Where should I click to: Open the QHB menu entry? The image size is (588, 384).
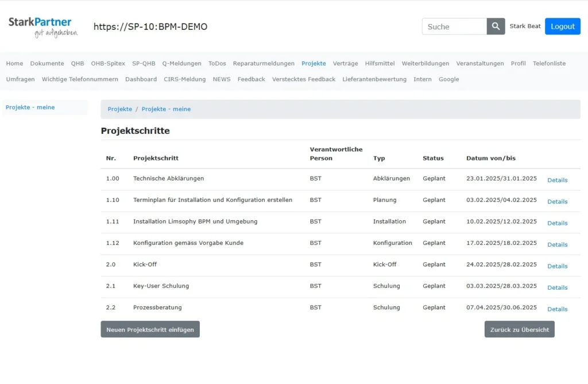(78, 63)
